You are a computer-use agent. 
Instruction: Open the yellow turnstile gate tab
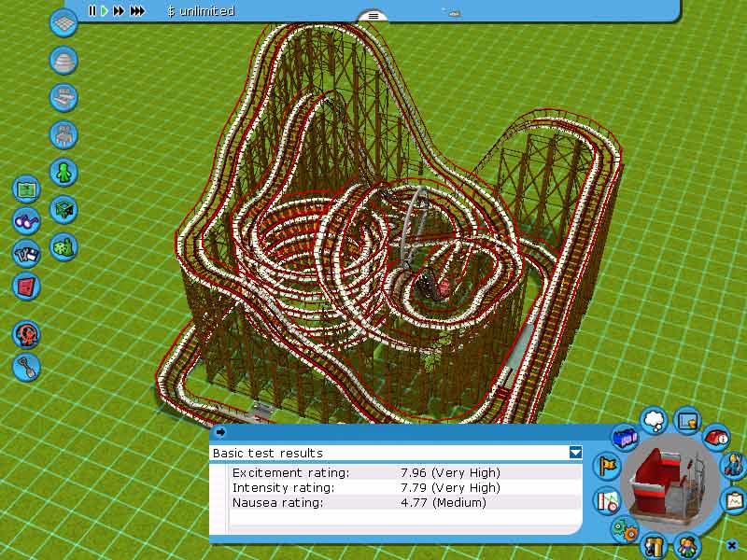(x=655, y=546)
